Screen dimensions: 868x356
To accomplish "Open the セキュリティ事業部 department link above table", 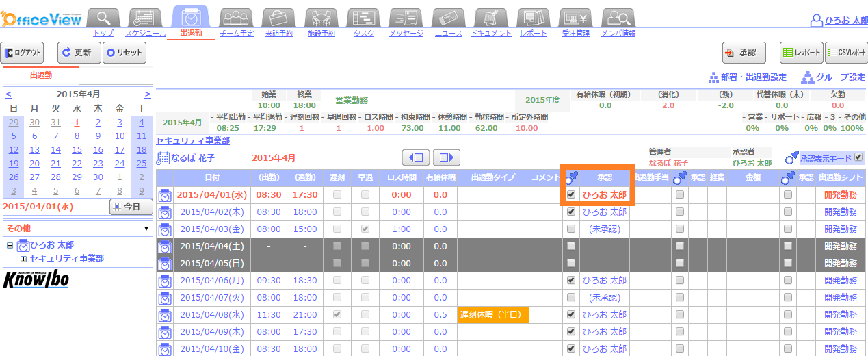I will click(x=193, y=141).
